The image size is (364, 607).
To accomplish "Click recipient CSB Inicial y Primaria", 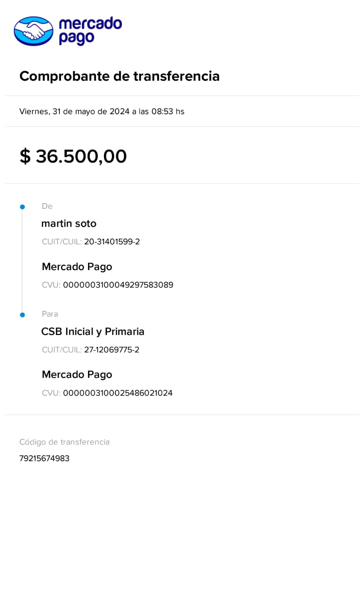I will (93, 332).
